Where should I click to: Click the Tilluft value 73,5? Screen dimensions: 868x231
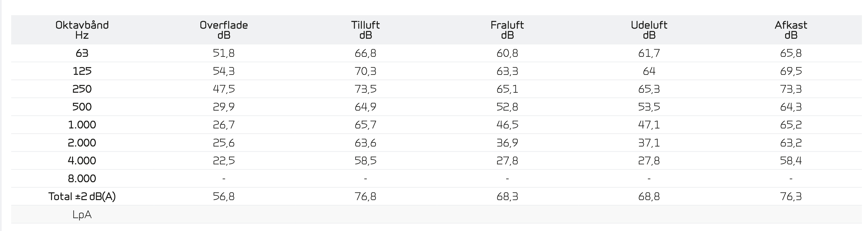(x=366, y=89)
